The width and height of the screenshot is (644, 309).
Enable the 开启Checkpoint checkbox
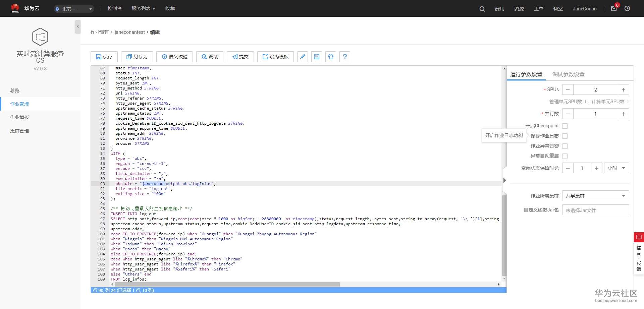tap(565, 126)
